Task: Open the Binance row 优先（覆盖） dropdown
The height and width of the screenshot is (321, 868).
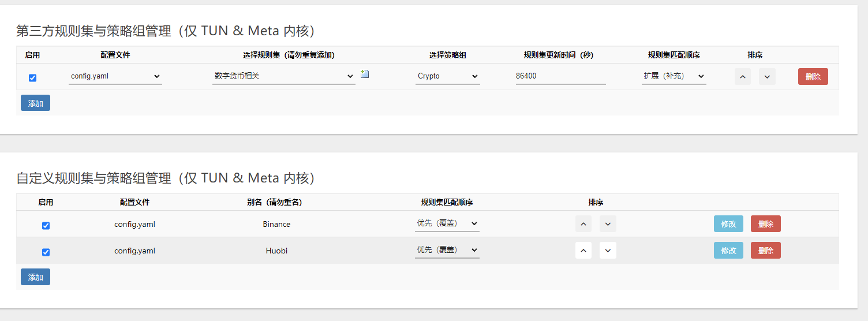Action: coord(447,223)
